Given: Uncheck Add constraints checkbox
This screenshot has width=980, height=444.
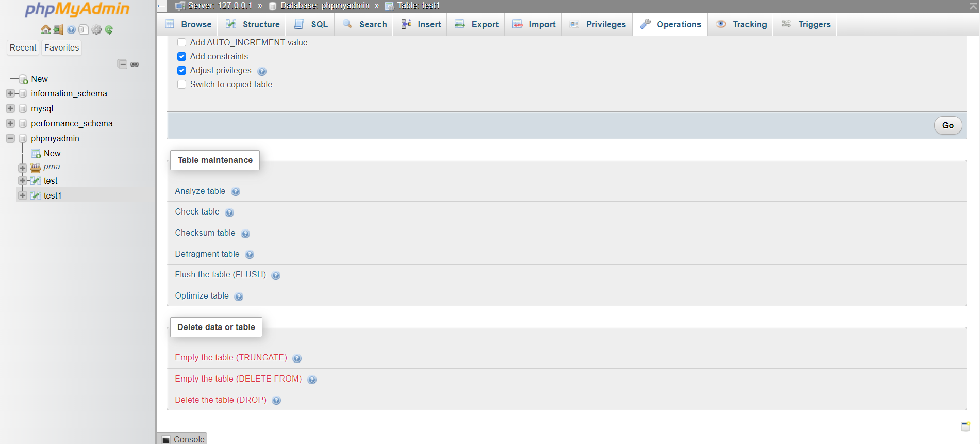Looking at the screenshot, I should (181, 56).
